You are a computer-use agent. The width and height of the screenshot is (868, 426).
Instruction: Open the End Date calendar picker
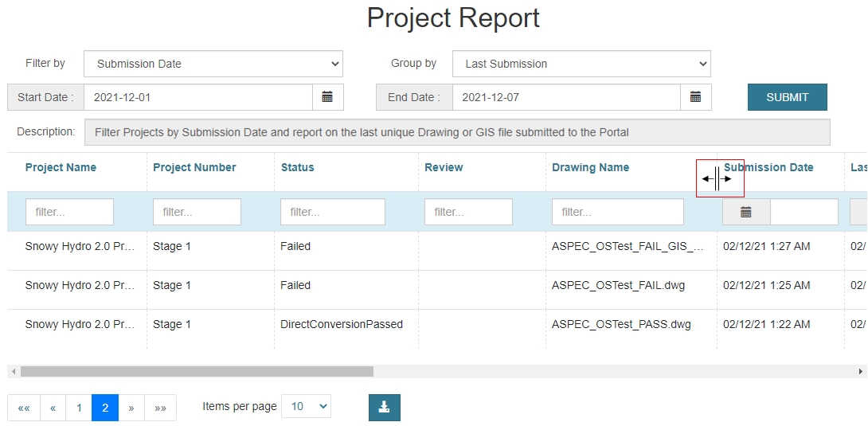click(x=695, y=97)
